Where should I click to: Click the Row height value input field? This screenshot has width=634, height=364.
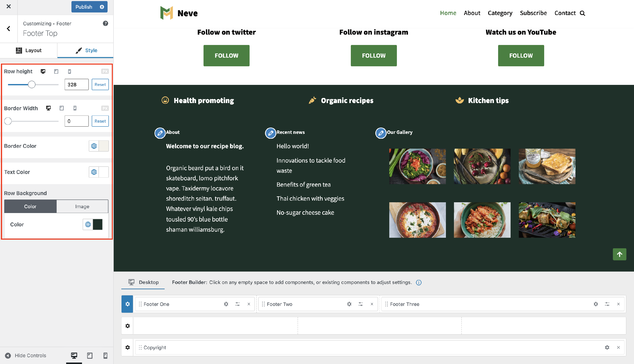pyautogui.click(x=76, y=84)
